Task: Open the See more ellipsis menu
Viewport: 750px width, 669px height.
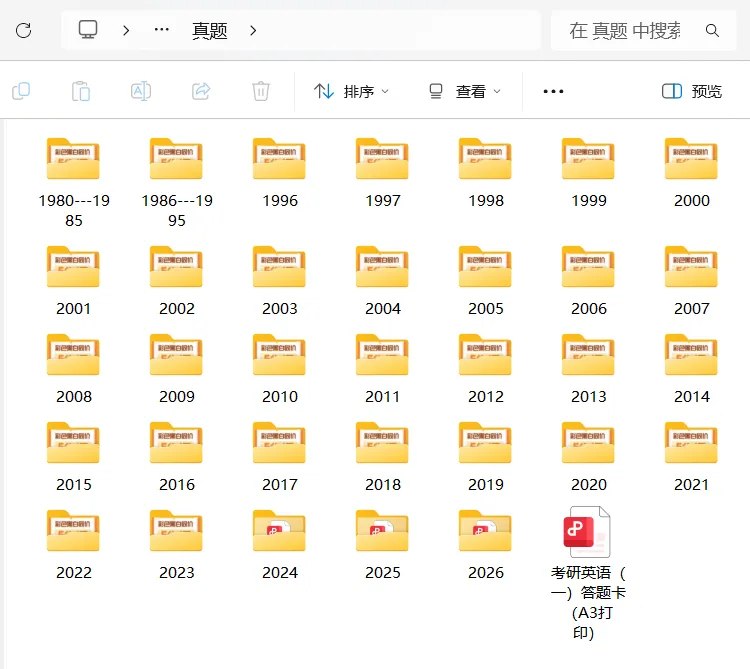Action: click(553, 91)
